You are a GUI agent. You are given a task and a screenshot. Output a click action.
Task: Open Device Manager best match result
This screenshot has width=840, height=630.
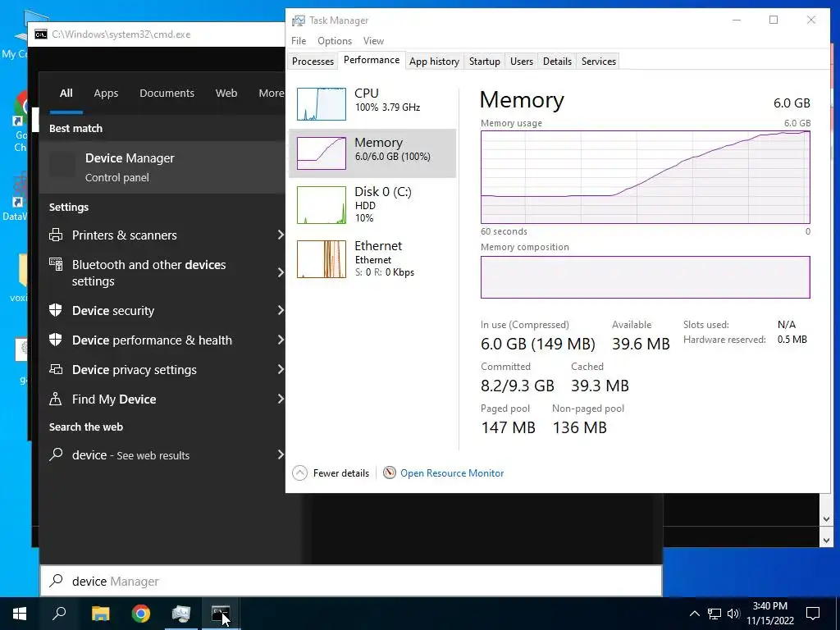(x=162, y=167)
